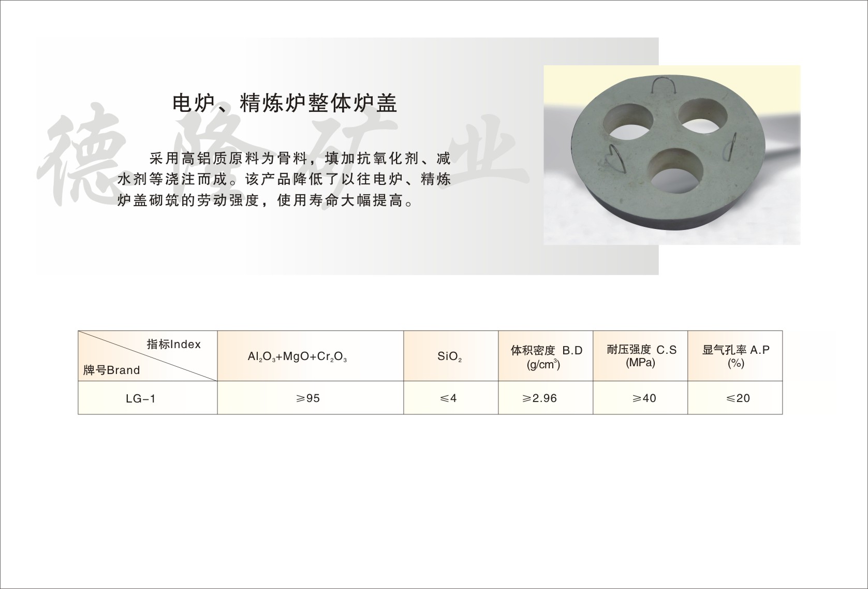The image size is (868, 589).
Task: Click the ≤20 porosity value cell
Action: point(738,398)
